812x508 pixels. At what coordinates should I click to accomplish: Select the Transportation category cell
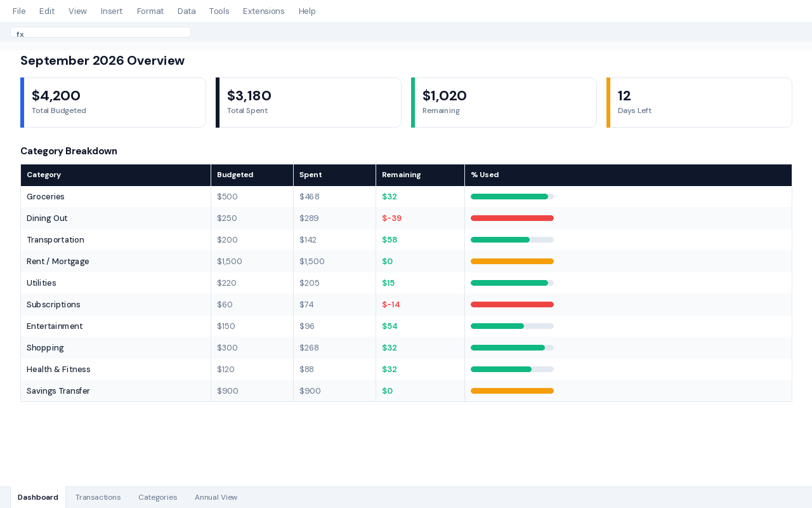click(115, 240)
